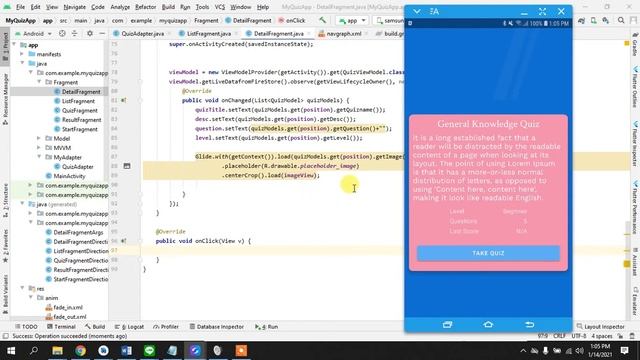640x360 pixels.
Task: Click the 4 spaces indent setting in status bar
Action: pos(602,336)
